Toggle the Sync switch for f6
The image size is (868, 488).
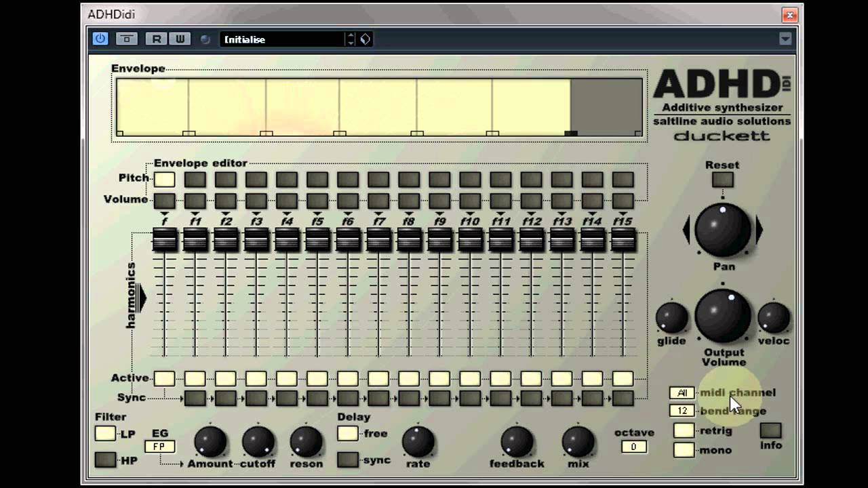click(348, 398)
